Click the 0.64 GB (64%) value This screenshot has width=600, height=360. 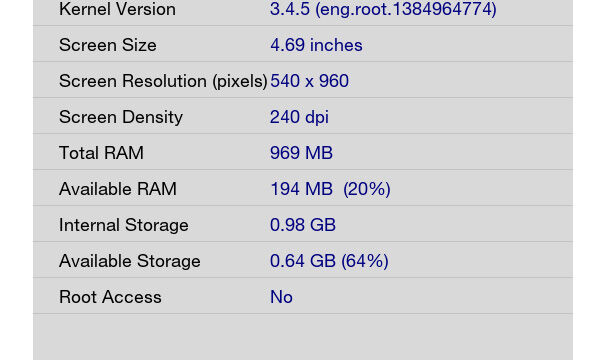[329, 261]
